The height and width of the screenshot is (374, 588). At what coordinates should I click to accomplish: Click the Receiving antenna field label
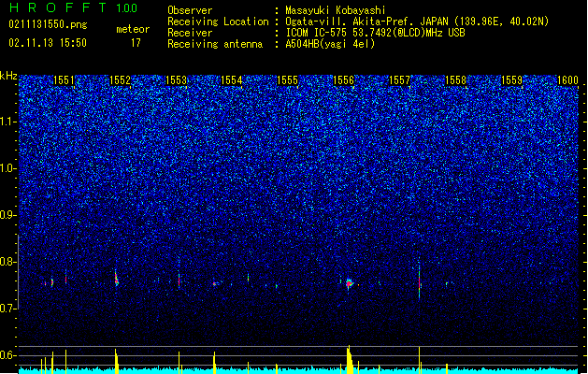pyautogui.click(x=215, y=44)
